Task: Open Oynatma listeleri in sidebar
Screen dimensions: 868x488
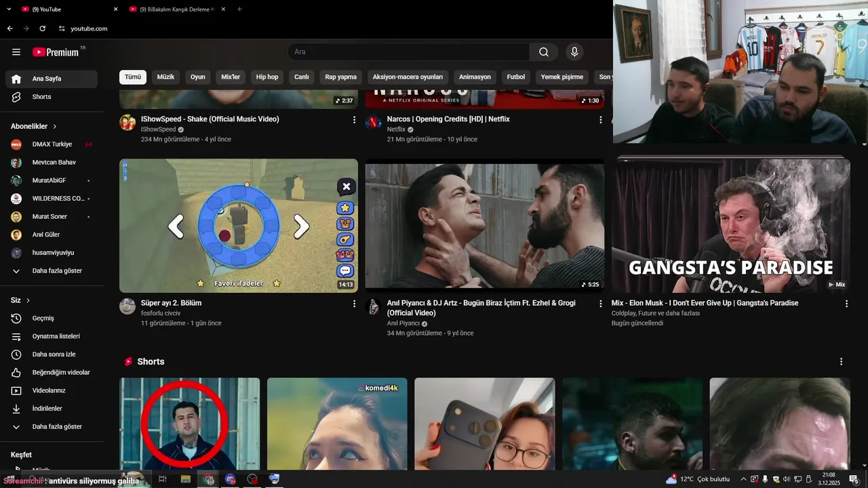Action: tap(52, 336)
